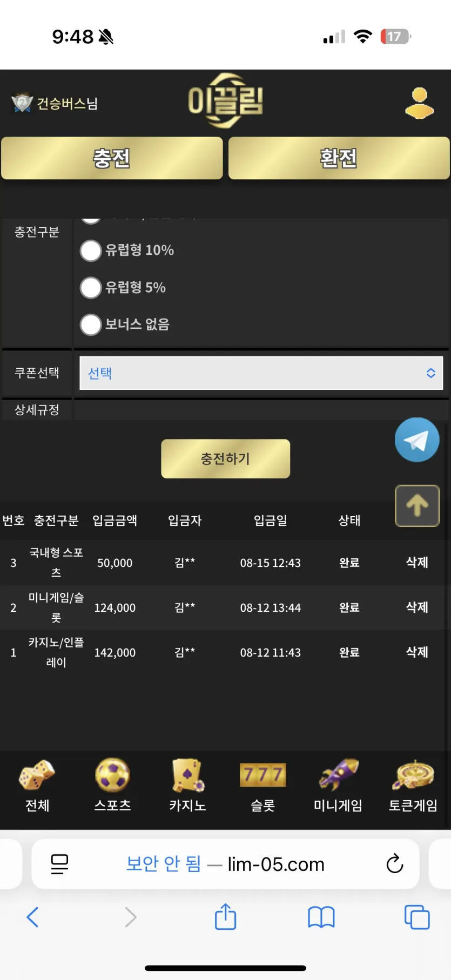Image resolution: width=451 pixels, height=980 pixels.
Task: Tap the Telegram support icon
Action: (x=416, y=440)
